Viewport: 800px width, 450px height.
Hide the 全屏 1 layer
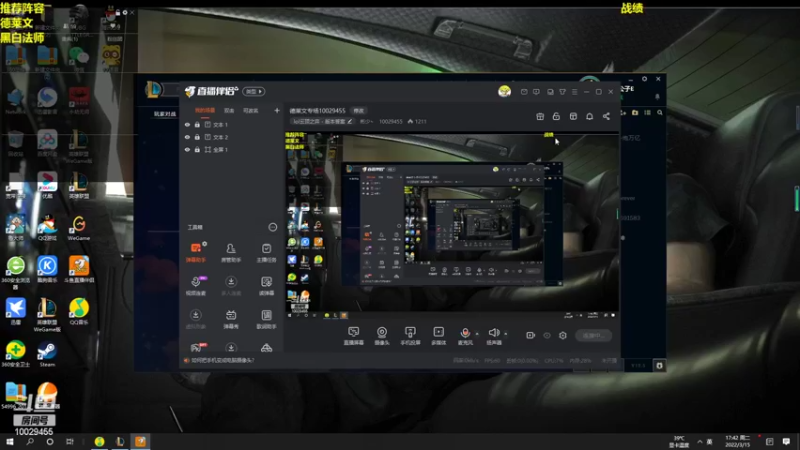[187, 149]
